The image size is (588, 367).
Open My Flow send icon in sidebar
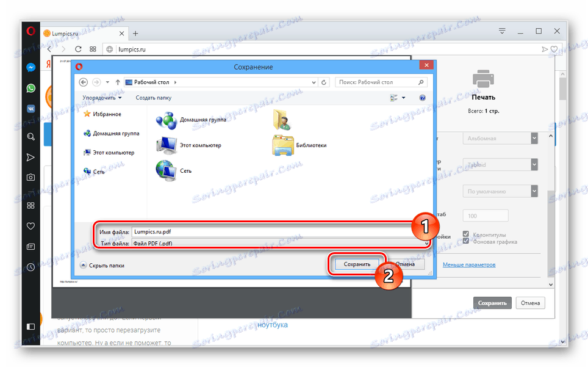30,157
